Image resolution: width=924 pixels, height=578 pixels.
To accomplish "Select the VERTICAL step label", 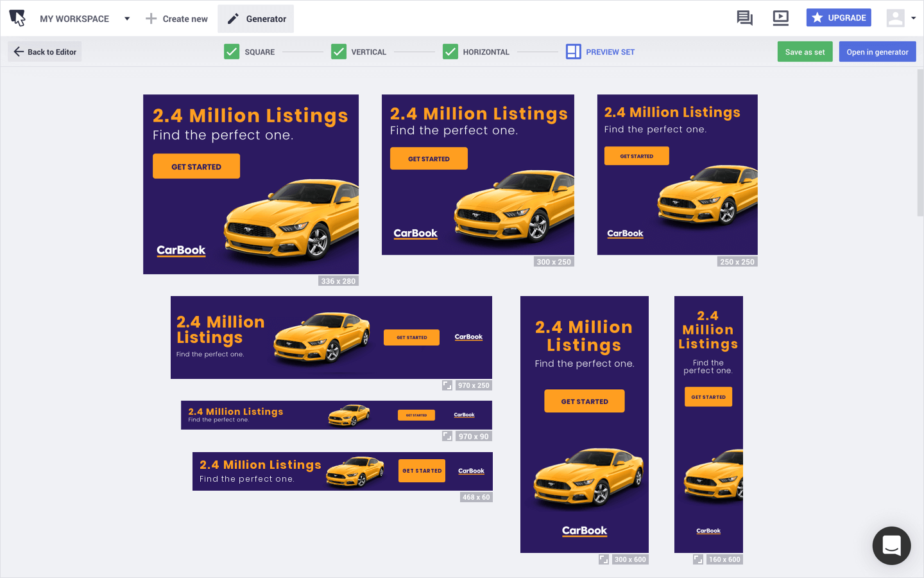I will tap(369, 52).
